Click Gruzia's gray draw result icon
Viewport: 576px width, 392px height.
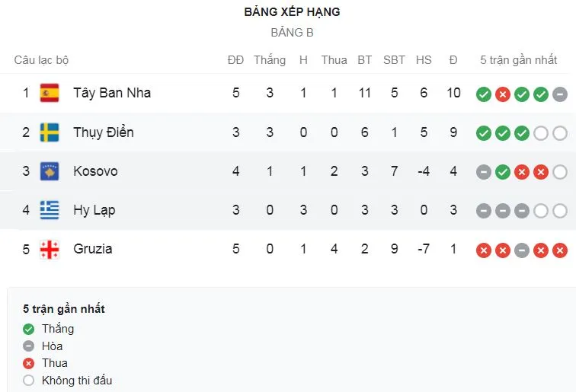coord(521,250)
